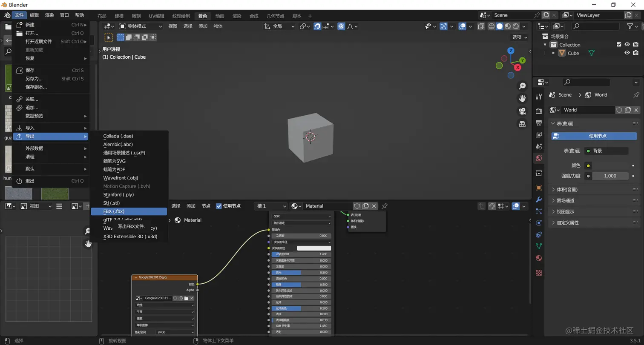The image size is (644, 345).
Task: Open the 物体模式 mode dropdown
Action: click(x=141, y=26)
